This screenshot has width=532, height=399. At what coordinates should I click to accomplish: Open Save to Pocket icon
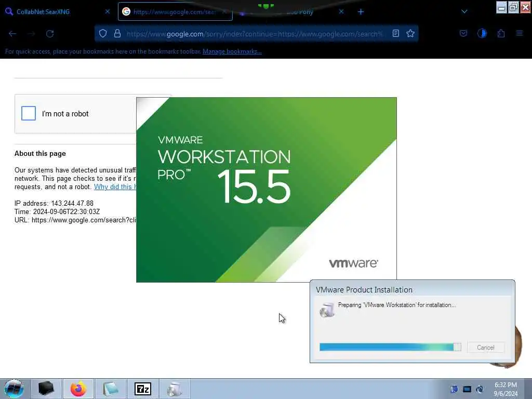click(x=463, y=33)
